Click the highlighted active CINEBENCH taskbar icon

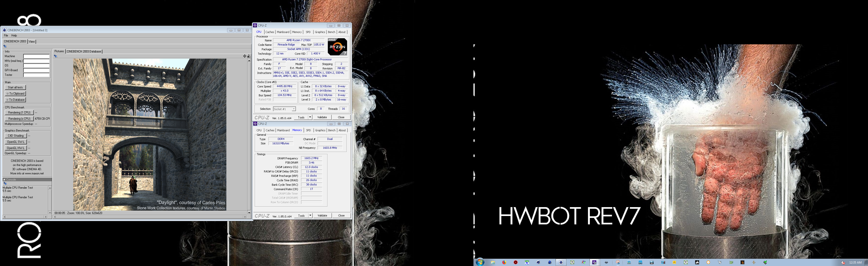point(561,262)
